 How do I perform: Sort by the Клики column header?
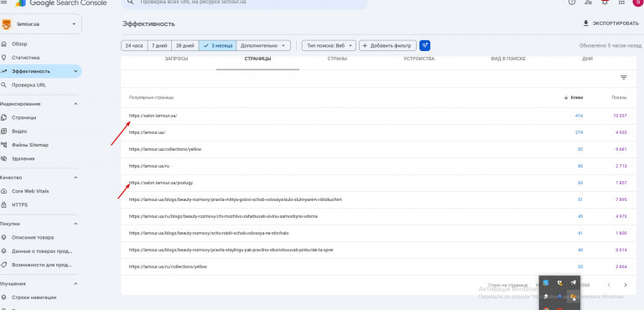coord(574,98)
